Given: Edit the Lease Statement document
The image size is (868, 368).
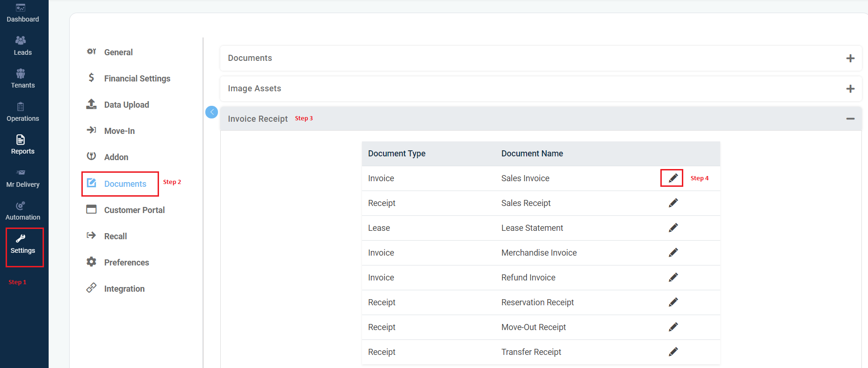Looking at the screenshot, I should [673, 228].
